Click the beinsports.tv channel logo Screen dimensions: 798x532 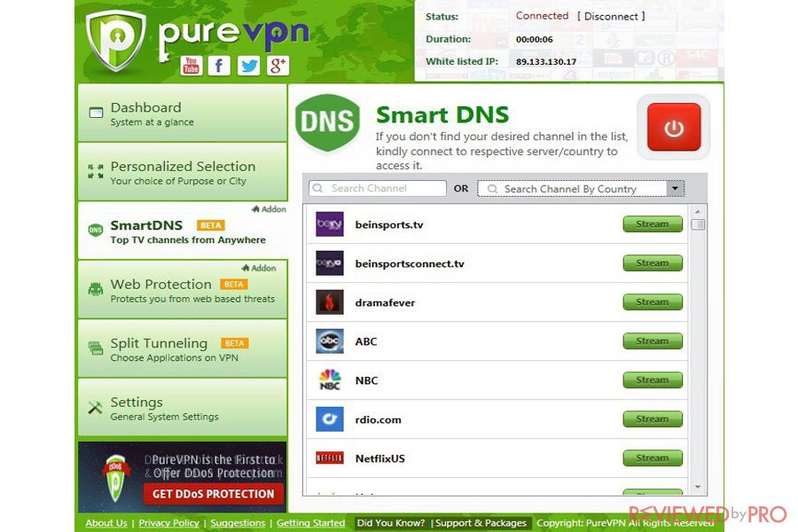click(329, 224)
